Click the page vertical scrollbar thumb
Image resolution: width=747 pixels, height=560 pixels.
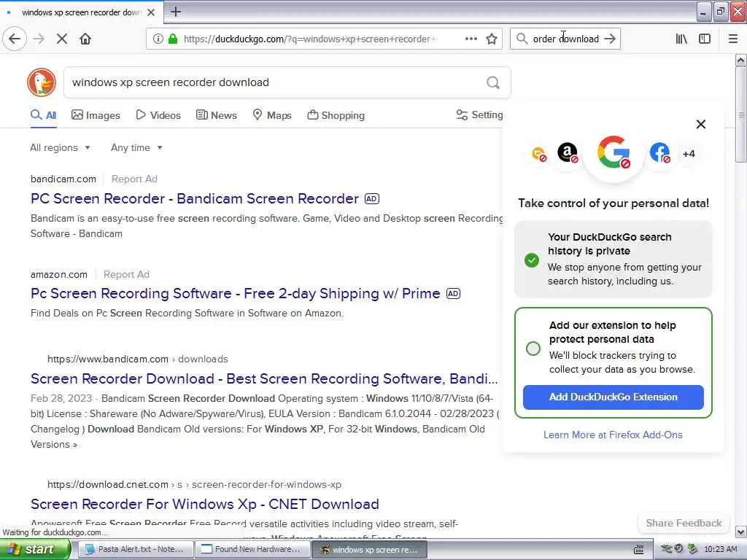740,114
